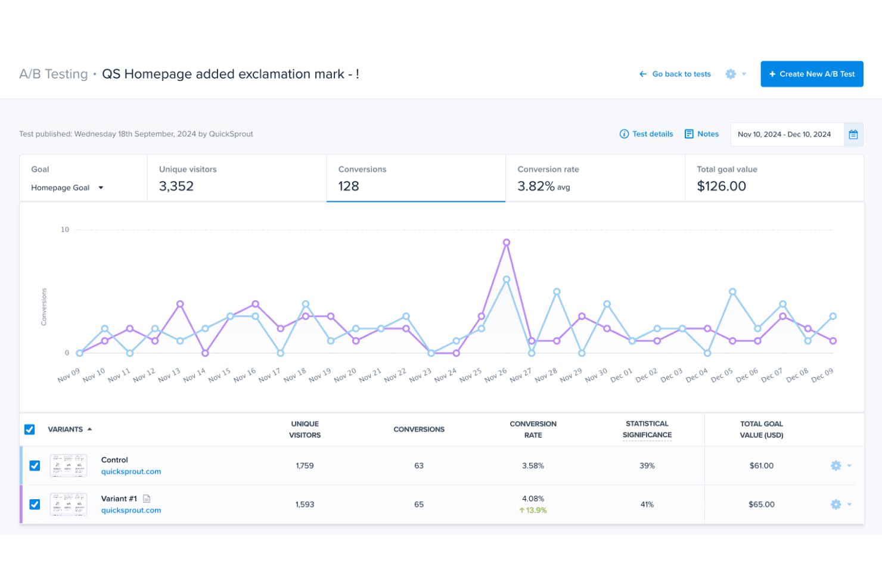882x588 pixels.
Task: Uncheck the Variant #1 checkbox
Action: (x=35, y=504)
